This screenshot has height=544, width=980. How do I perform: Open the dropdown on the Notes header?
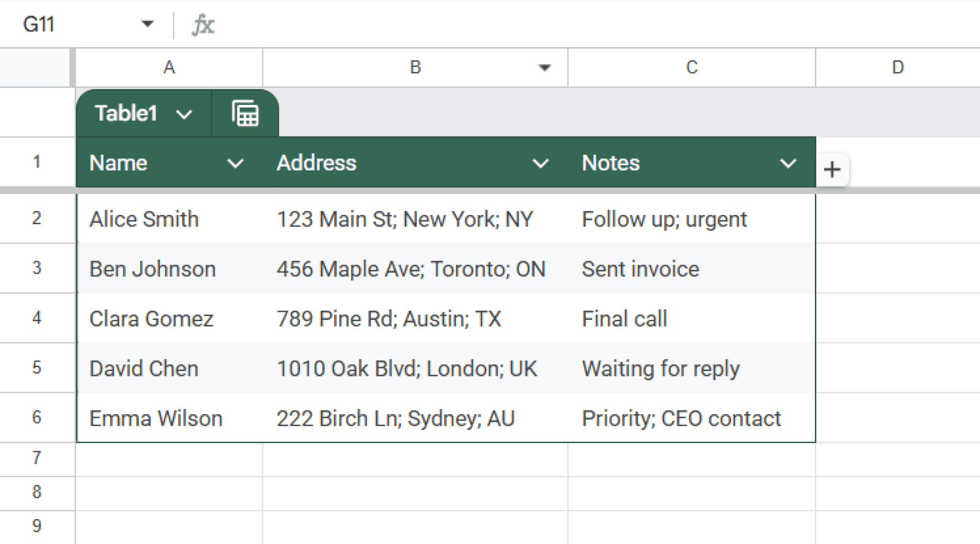pyautogui.click(x=788, y=163)
